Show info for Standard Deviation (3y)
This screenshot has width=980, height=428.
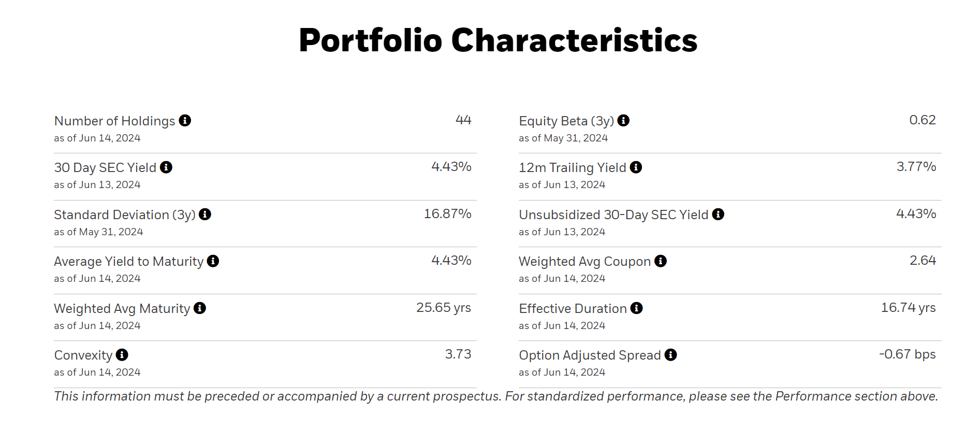205,215
